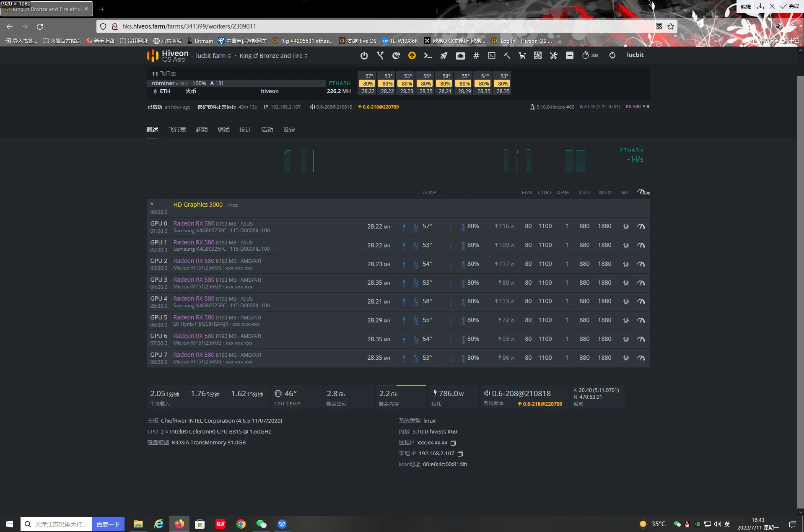The image size is (804, 532).
Task: Click the nbminer miner name
Action: 163,83
